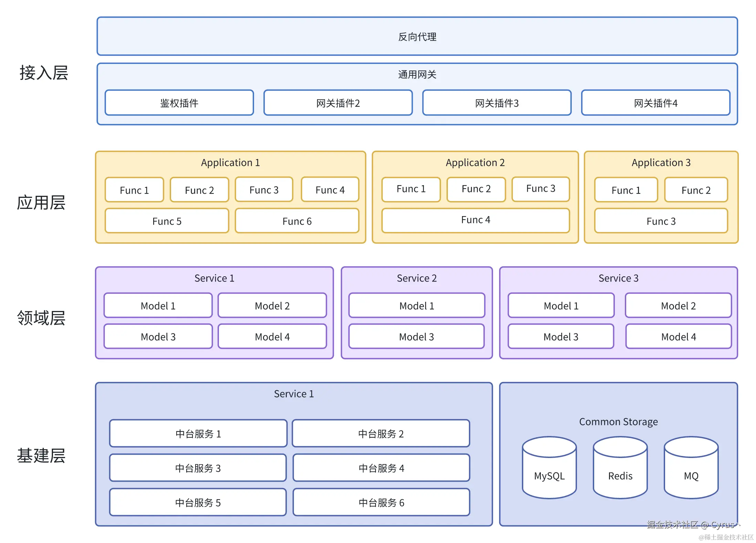756x543 pixels.
Task: Select the 中台服务 6 box
Action: pos(381,502)
